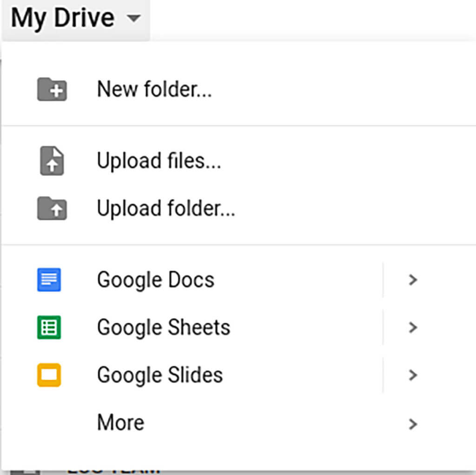
Task: Select the Google Sheets text label
Action: tap(164, 328)
